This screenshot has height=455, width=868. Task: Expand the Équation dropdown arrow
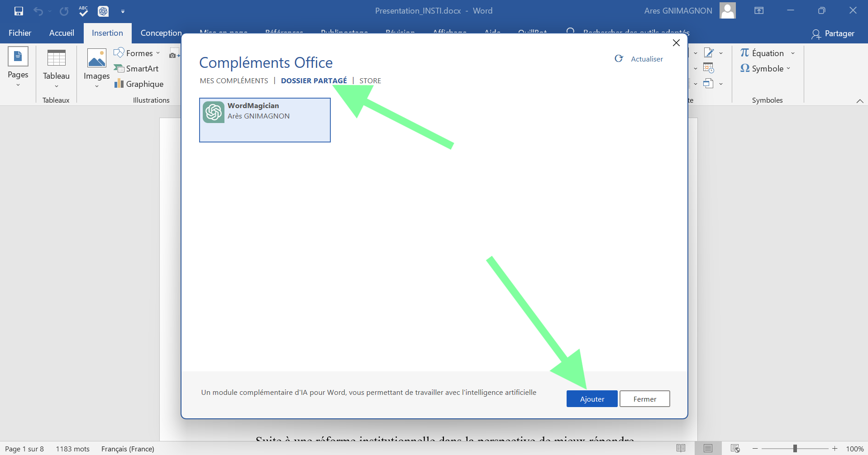(x=793, y=53)
